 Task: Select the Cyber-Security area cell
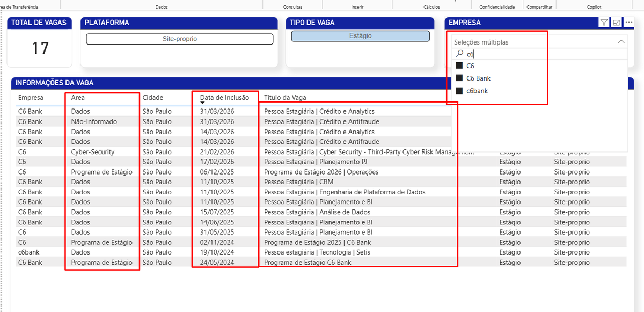[93, 152]
